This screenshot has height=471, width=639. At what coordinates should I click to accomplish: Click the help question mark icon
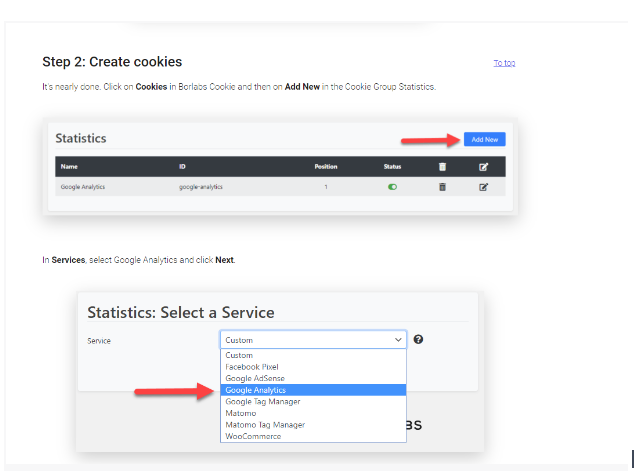pyautogui.click(x=418, y=339)
